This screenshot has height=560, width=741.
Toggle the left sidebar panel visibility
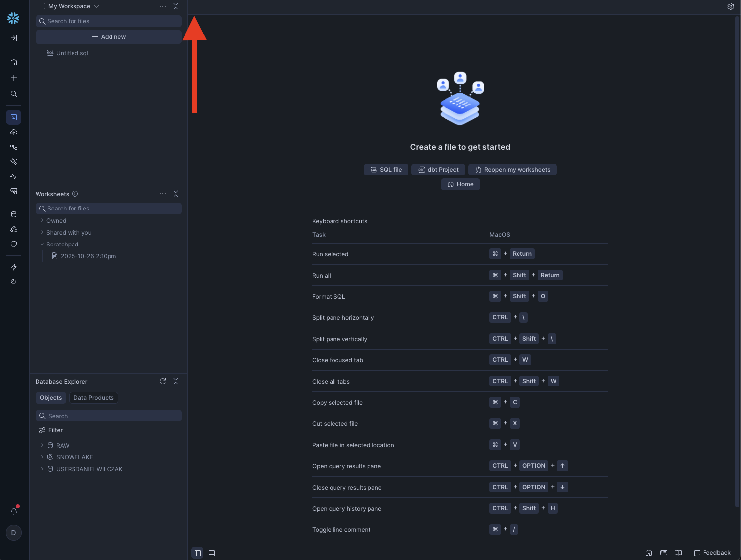197,553
